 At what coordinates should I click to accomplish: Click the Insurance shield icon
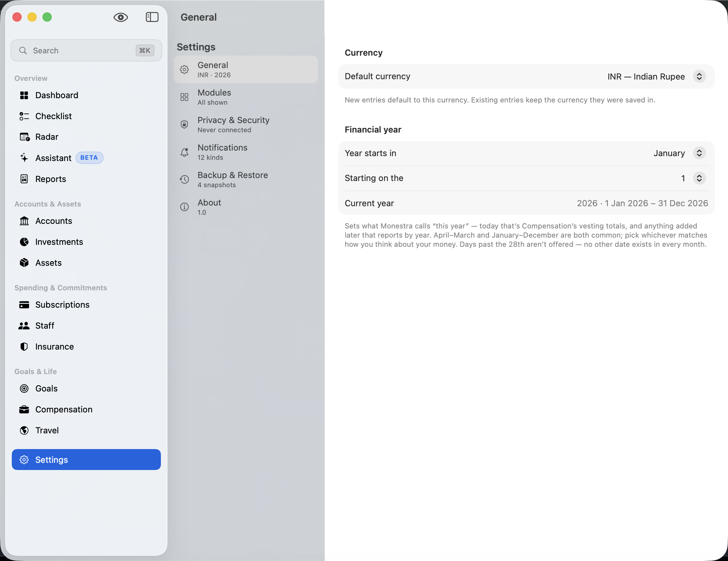click(x=24, y=347)
